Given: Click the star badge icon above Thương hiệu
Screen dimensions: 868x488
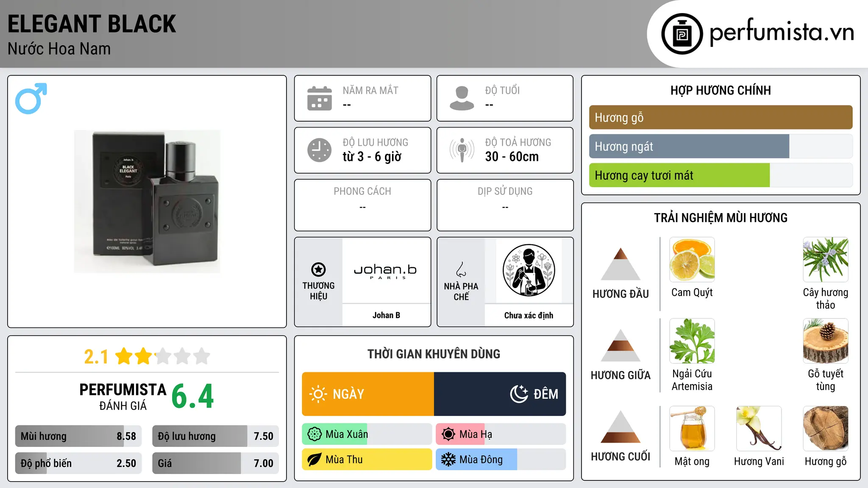Looking at the screenshot, I should 318,269.
